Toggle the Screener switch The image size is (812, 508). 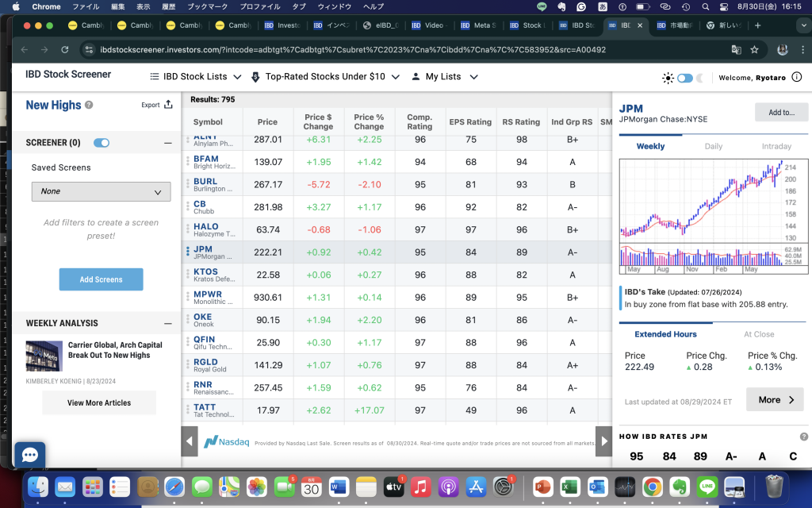(101, 143)
